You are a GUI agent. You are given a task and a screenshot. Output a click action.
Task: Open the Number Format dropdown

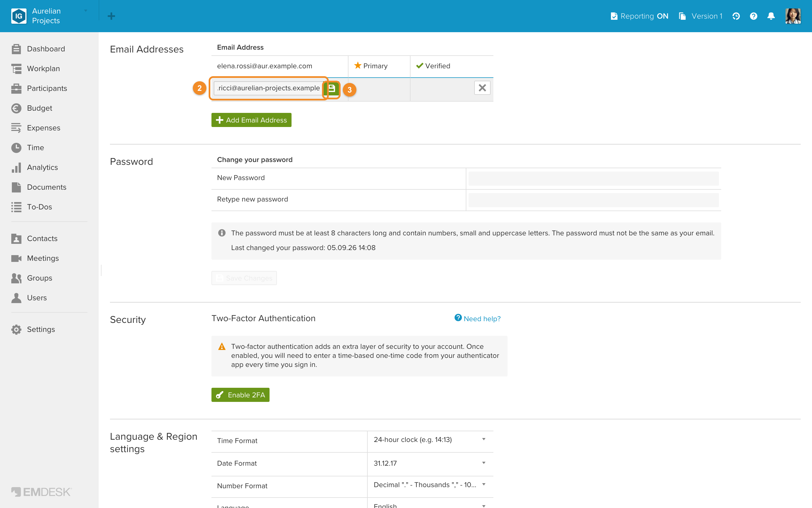pos(430,485)
